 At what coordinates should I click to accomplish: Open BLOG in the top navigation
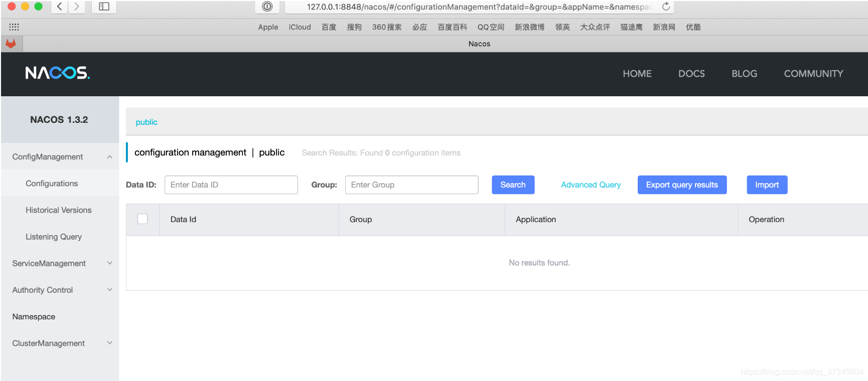click(744, 74)
